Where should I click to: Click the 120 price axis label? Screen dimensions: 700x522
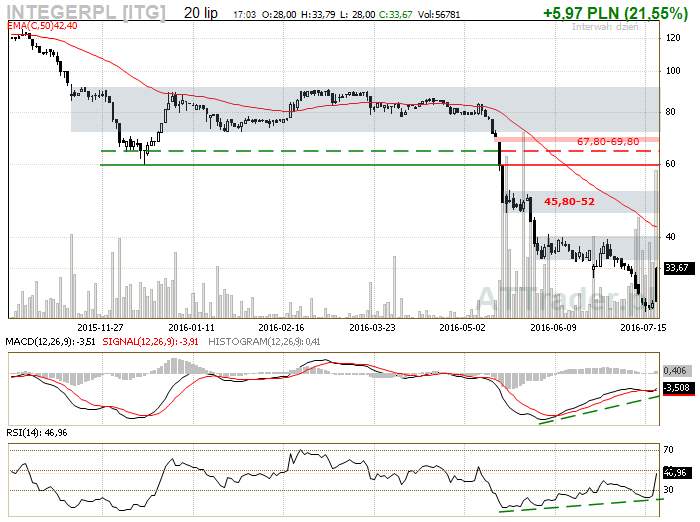click(x=673, y=38)
